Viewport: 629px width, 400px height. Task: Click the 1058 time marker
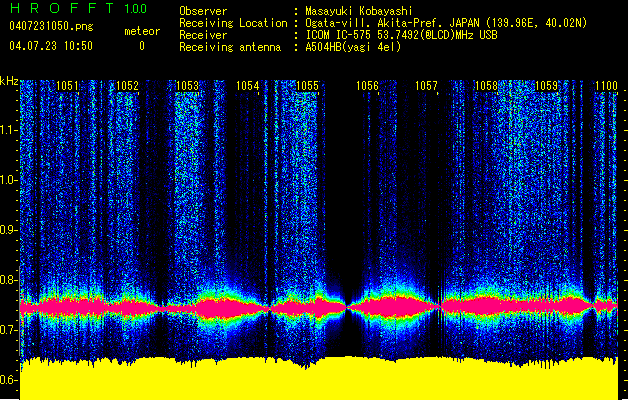click(486, 86)
